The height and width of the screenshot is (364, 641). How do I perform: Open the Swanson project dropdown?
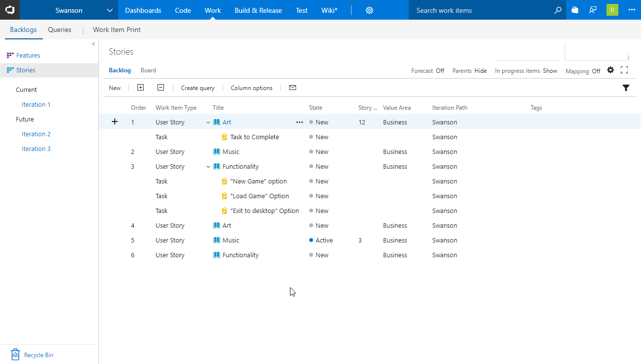point(109,9)
